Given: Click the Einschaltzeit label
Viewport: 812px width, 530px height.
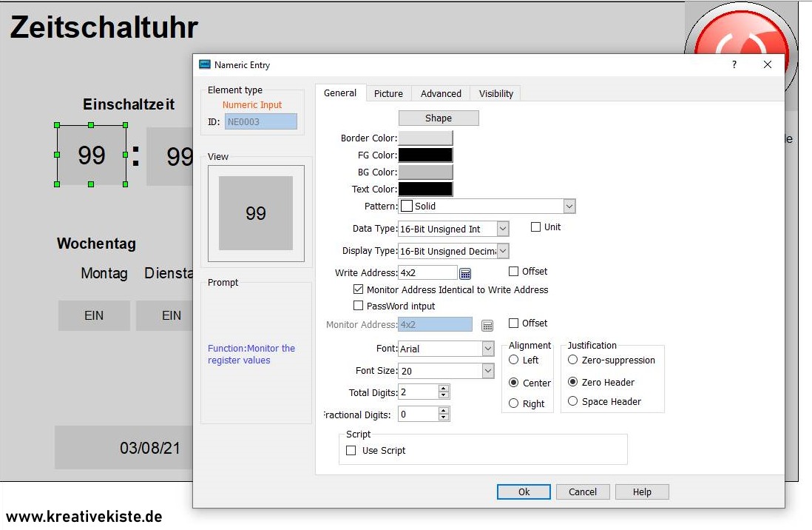Looking at the screenshot, I should [x=129, y=104].
